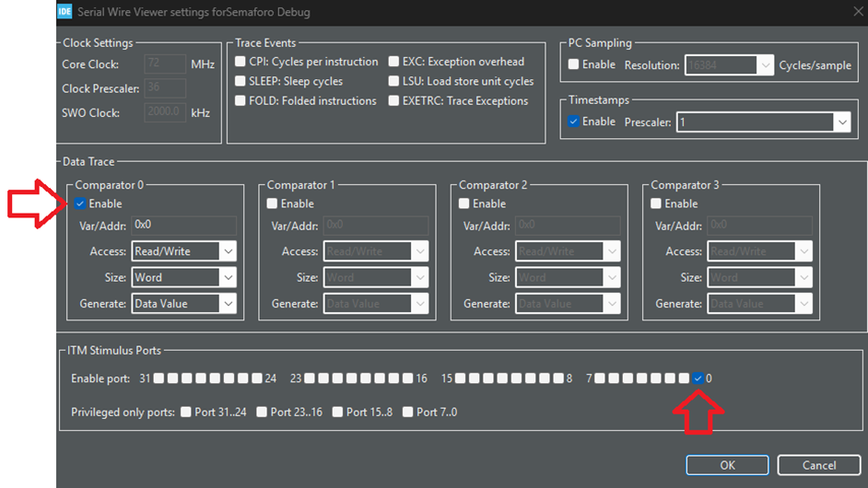Enable Comparator 1 checkbox
The image size is (868, 488).
tap(272, 203)
